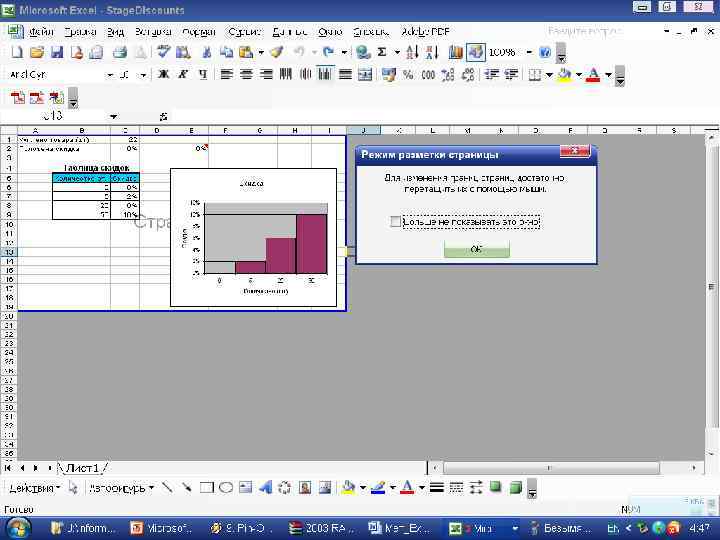Center text with the align center icon
Screen dimensions: 720x540
click(247, 74)
